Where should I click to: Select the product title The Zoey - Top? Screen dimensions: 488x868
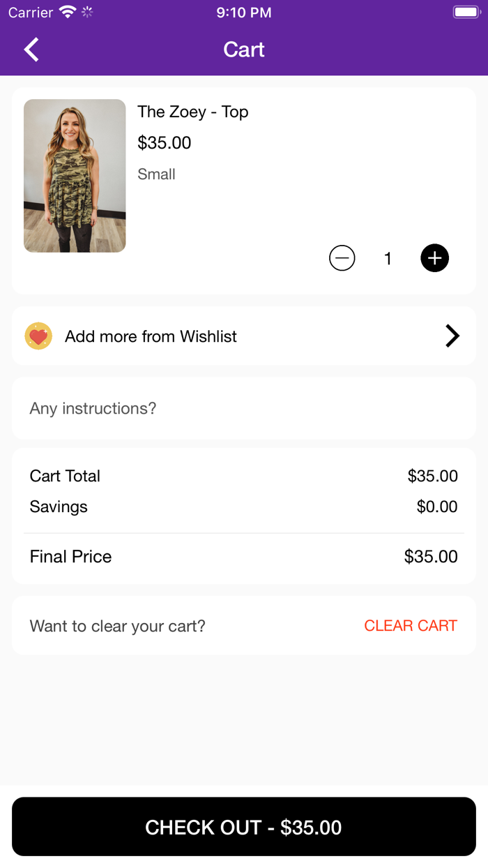point(192,112)
